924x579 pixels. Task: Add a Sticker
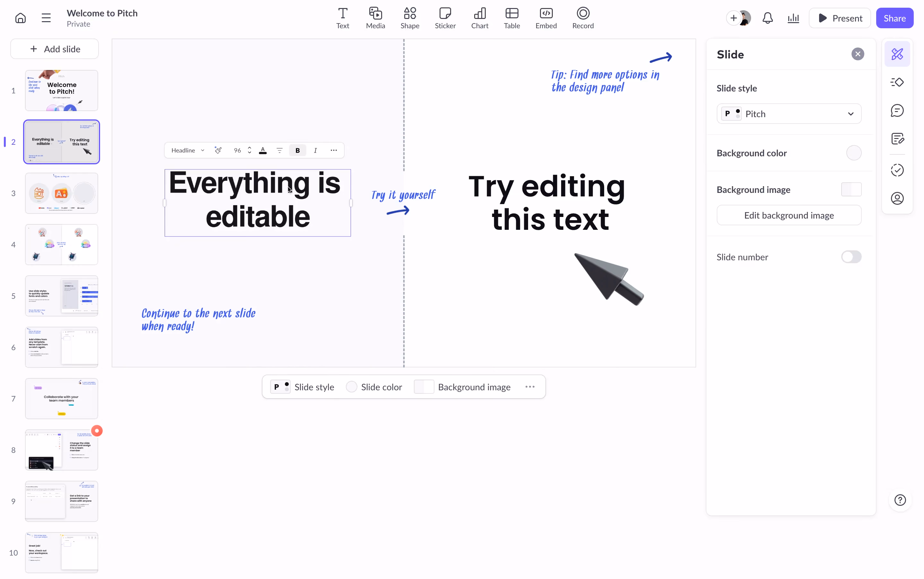tap(445, 18)
